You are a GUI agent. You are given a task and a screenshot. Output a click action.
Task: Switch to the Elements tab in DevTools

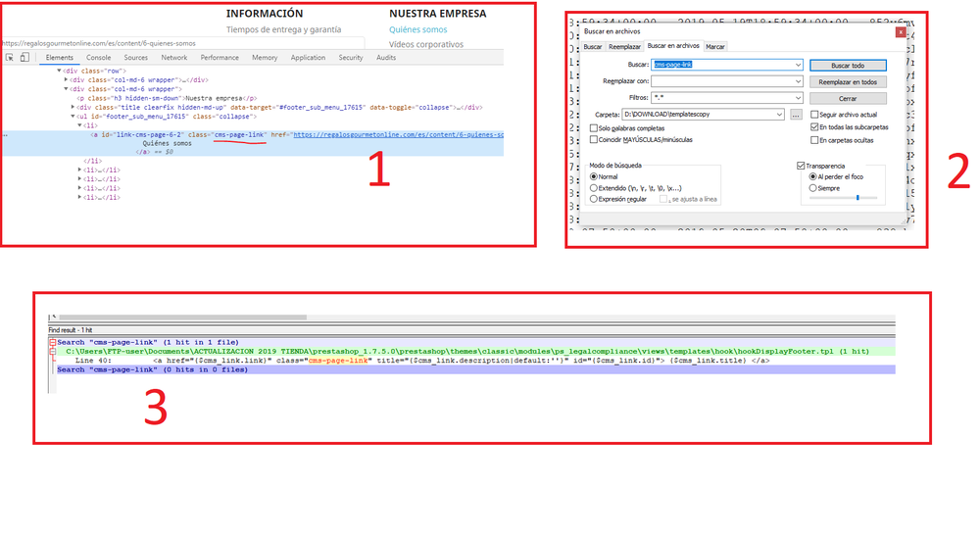tap(60, 58)
